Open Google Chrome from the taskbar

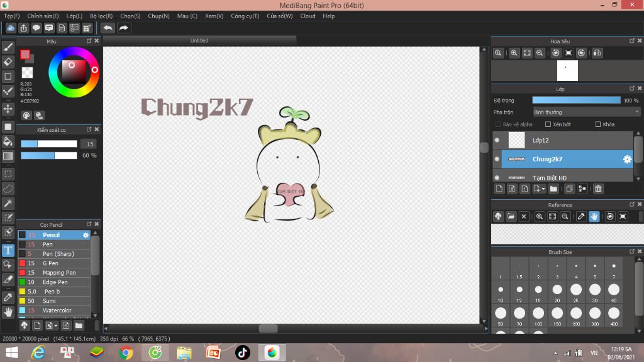[x=126, y=353]
